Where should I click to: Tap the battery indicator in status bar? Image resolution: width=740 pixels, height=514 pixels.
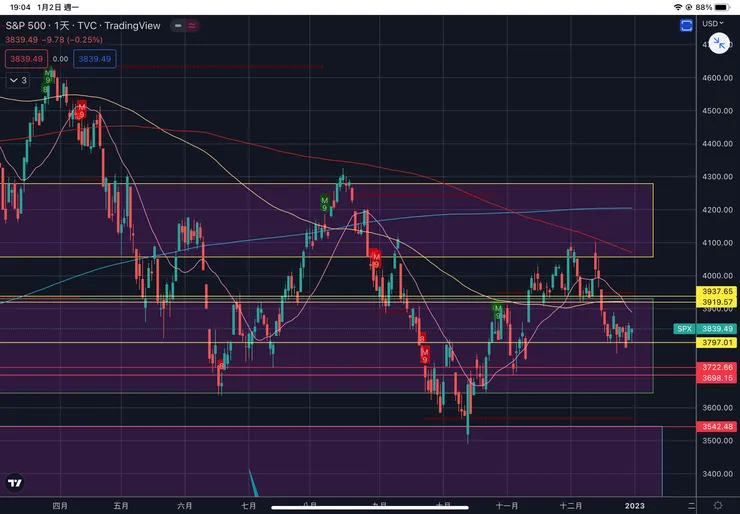pyautogui.click(x=723, y=7)
